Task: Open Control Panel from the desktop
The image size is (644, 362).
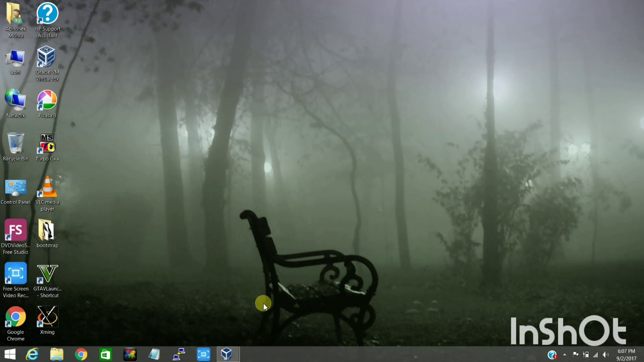Action: [16, 191]
